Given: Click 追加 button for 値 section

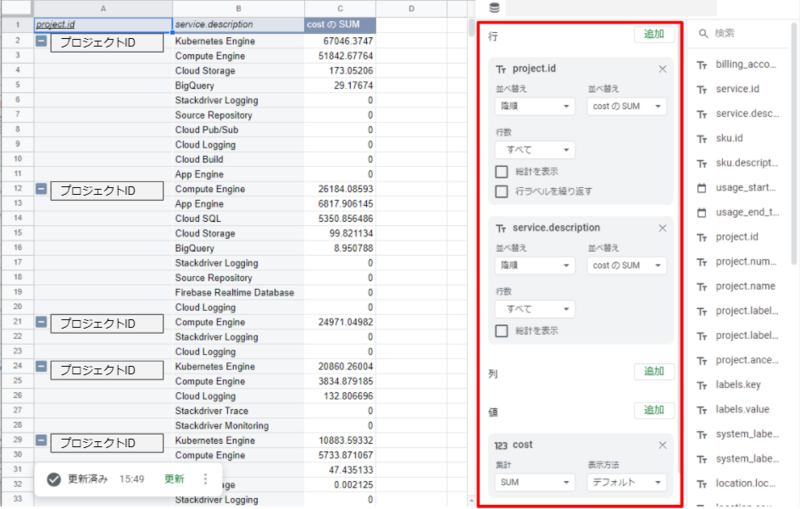Looking at the screenshot, I should click(654, 410).
